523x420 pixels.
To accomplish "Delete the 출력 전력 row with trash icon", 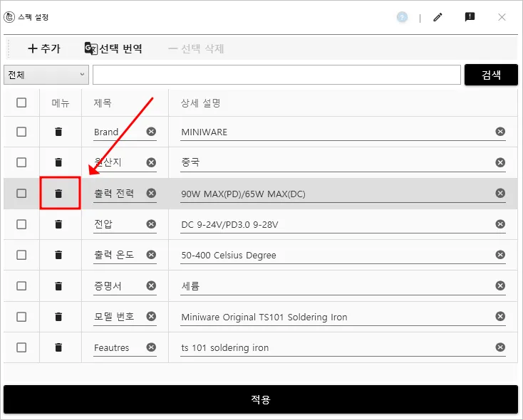I will point(58,194).
